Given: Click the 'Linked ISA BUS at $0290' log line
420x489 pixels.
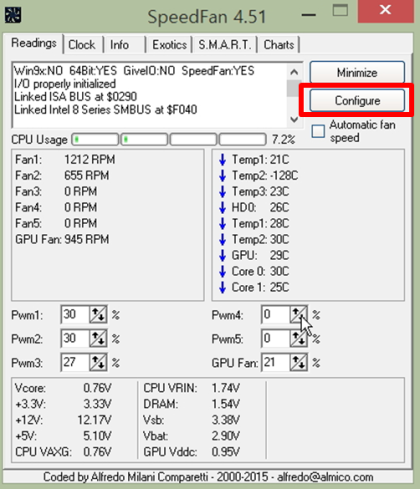Looking at the screenshot, I should (75, 97).
